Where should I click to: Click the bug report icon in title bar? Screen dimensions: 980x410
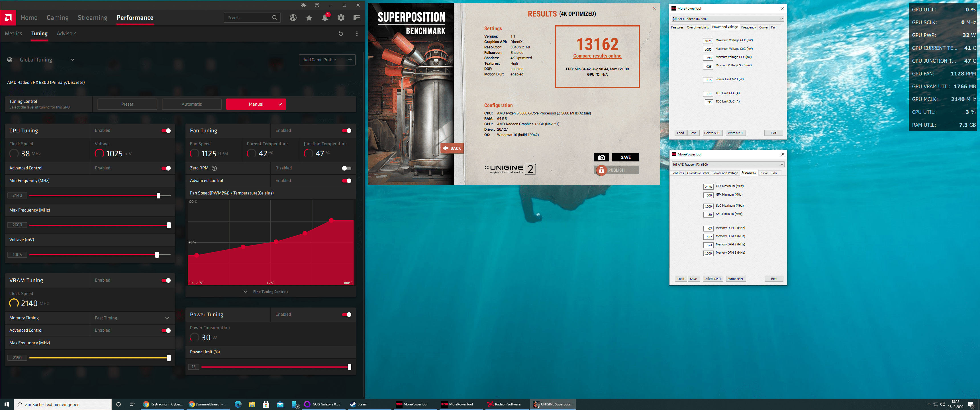[x=303, y=5]
